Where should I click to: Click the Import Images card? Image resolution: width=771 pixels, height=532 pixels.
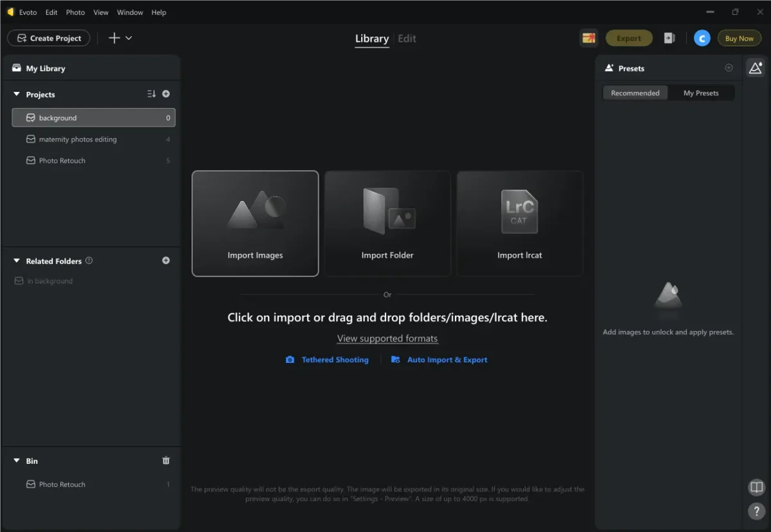tap(255, 224)
